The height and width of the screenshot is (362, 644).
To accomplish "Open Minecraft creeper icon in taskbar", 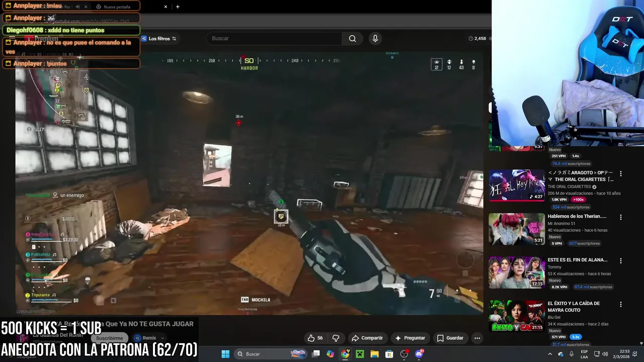I will click(360, 354).
